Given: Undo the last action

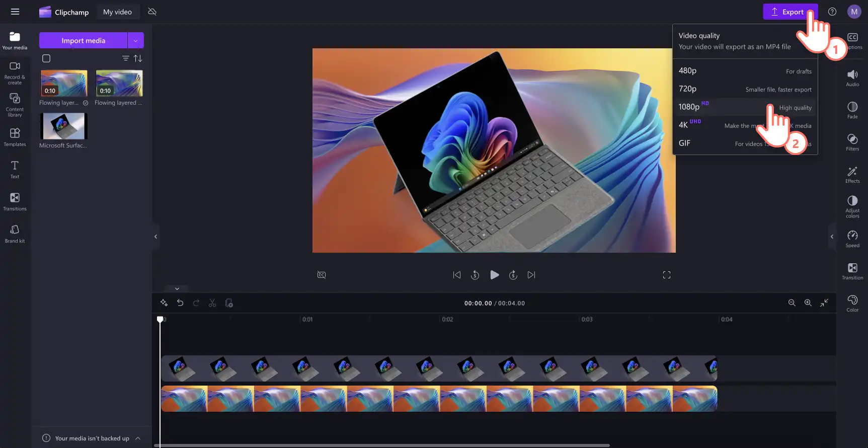Looking at the screenshot, I should (x=180, y=303).
